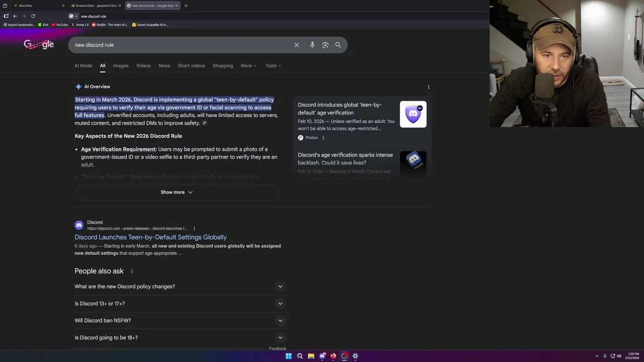The image size is (644, 362).
Task: Click inside the Google search input field
Action: click(181, 45)
